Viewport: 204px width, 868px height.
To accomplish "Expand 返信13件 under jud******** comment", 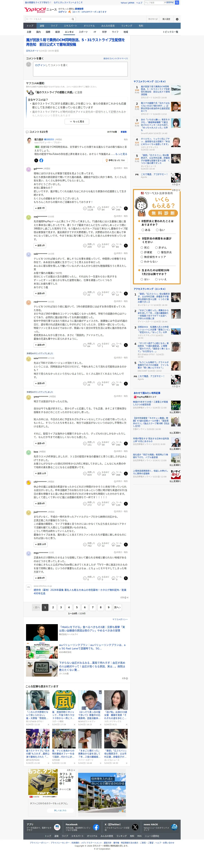I will click(x=41, y=544).
